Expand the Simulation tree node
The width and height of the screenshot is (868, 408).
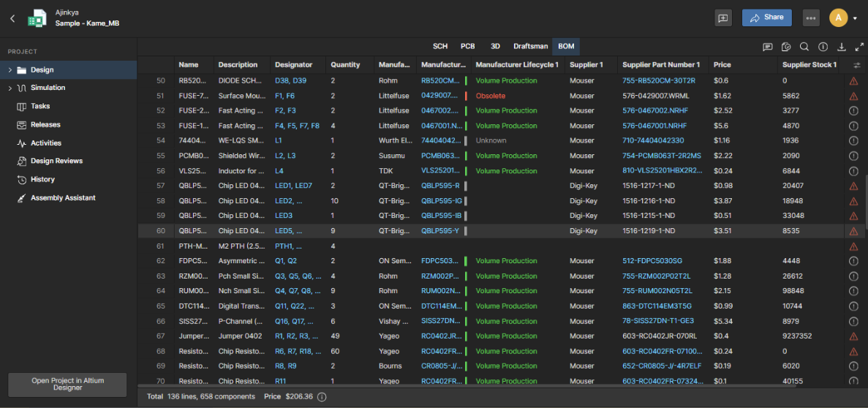10,88
